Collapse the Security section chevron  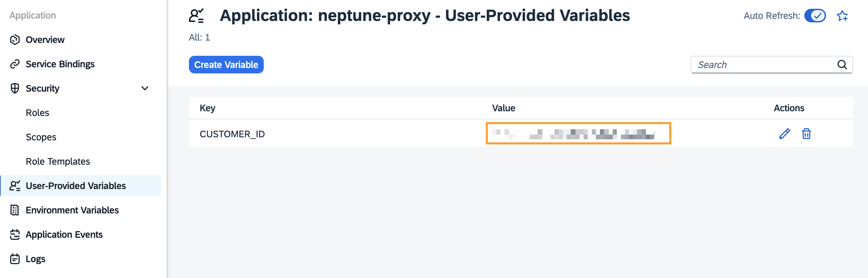(145, 88)
